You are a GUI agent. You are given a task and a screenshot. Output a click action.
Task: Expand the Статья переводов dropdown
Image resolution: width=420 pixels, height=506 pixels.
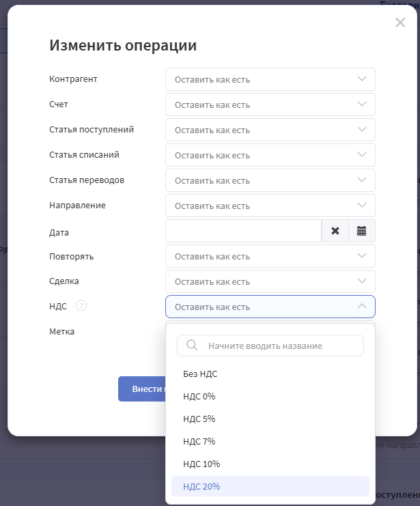click(x=270, y=180)
